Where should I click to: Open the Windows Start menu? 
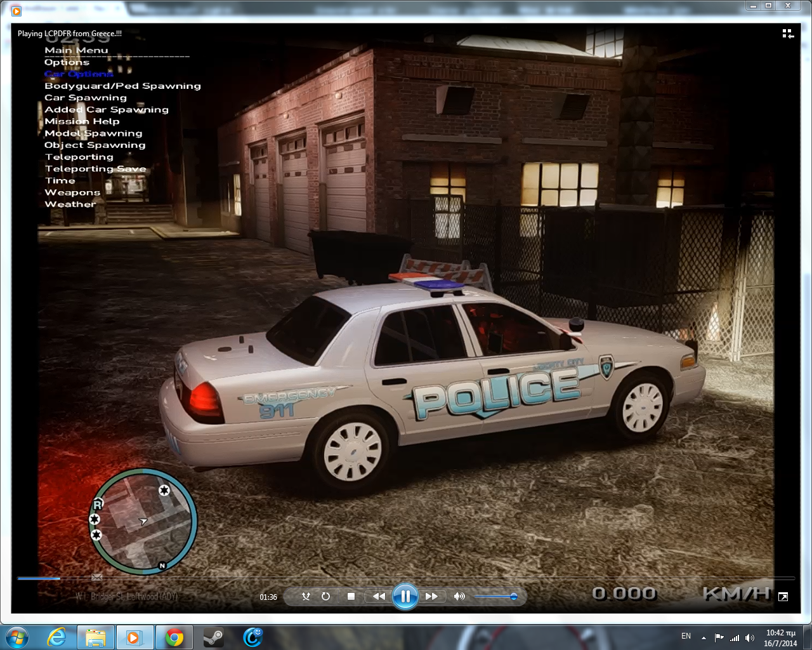[17, 637]
